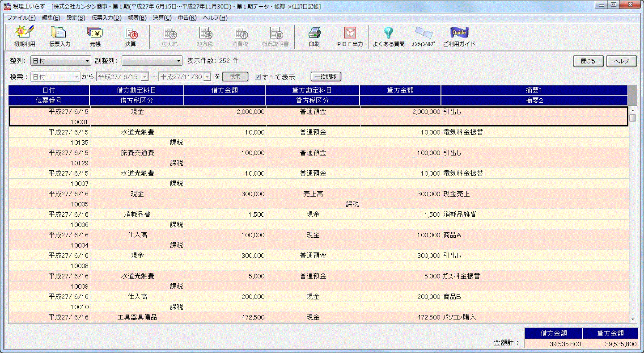Open 伝票入力 from the toolbar
The image size is (644, 353).
(x=59, y=36)
